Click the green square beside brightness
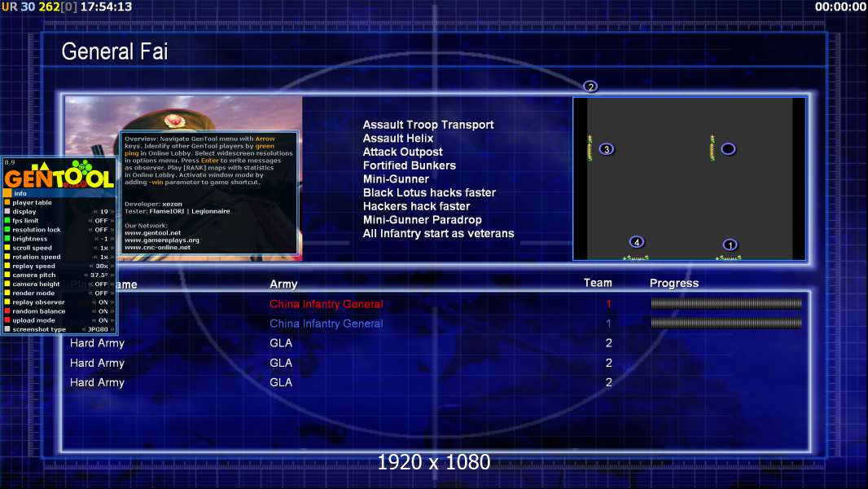868x489 pixels. click(7, 239)
